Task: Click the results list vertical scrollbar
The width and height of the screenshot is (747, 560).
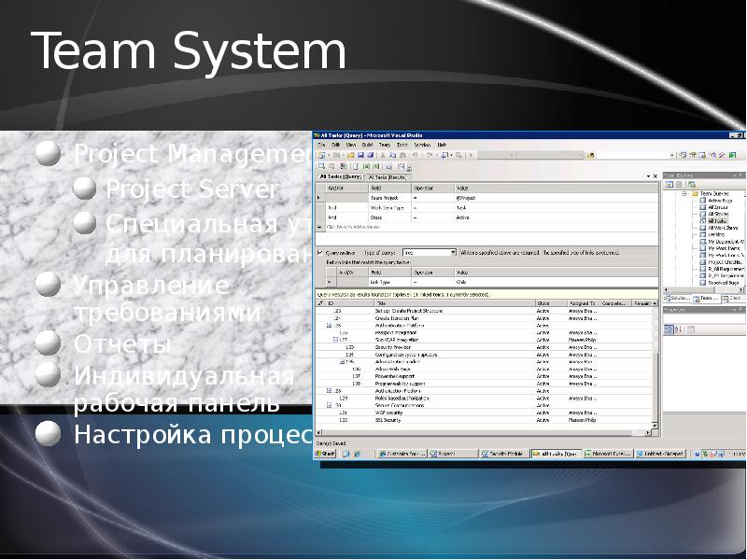Action: coord(655,373)
